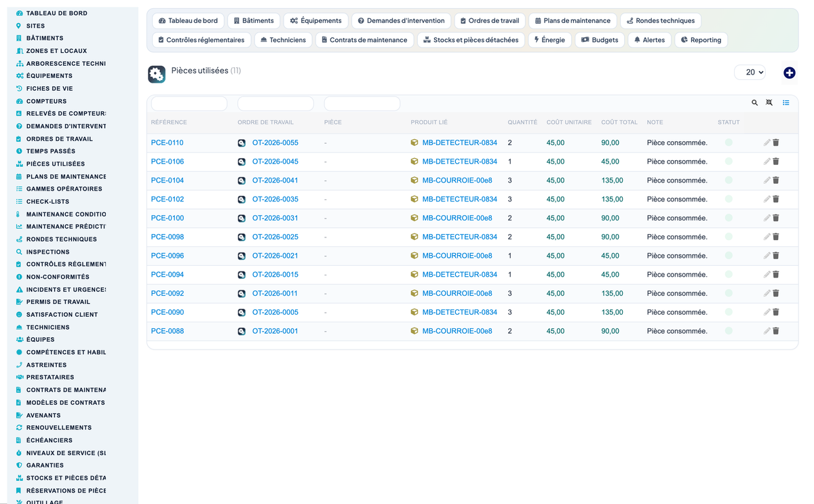Screen dimensions: 814x504
Task: Open the Budgets tab
Action: pyautogui.click(x=600, y=40)
